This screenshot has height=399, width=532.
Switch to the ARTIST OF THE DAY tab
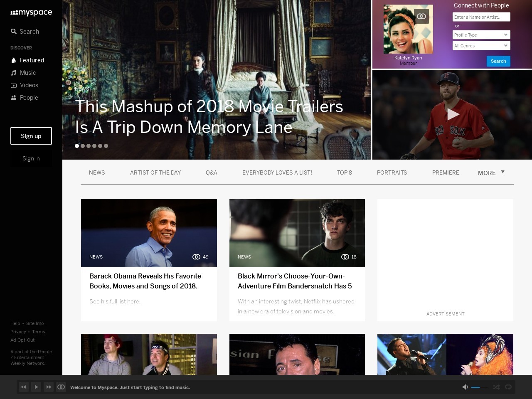tap(155, 172)
